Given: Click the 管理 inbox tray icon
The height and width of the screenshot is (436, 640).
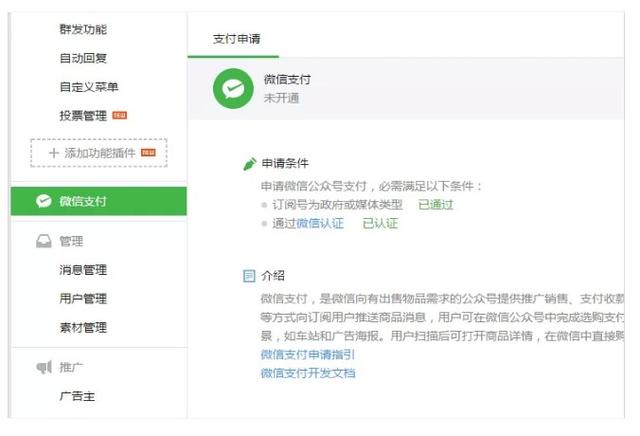Looking at the screenshot, I should click(x=43, y=241).
